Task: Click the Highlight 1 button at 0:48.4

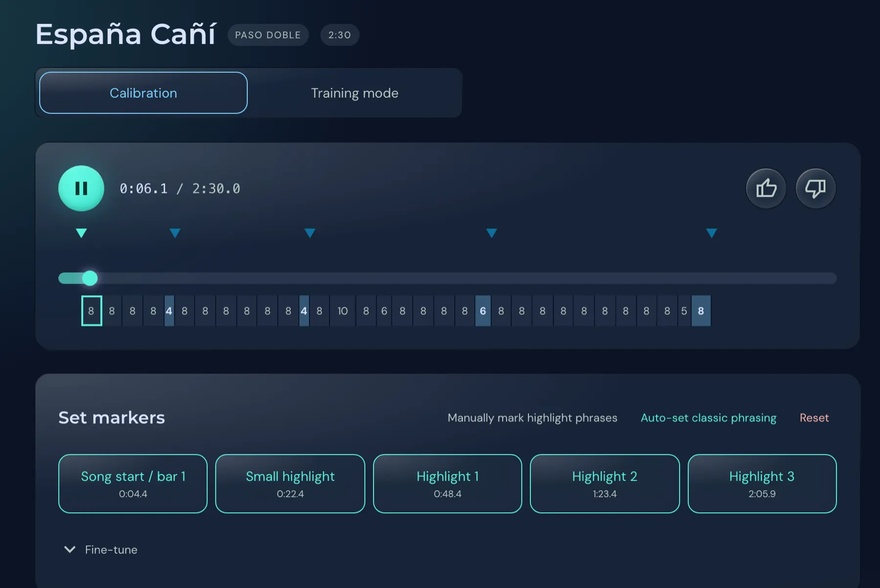Action: (447, 484)
